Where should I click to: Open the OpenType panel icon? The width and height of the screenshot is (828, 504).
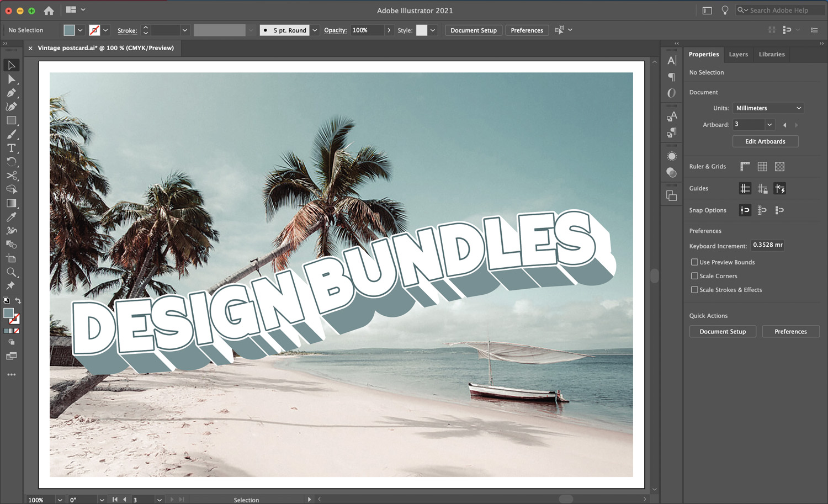point(672,93)
